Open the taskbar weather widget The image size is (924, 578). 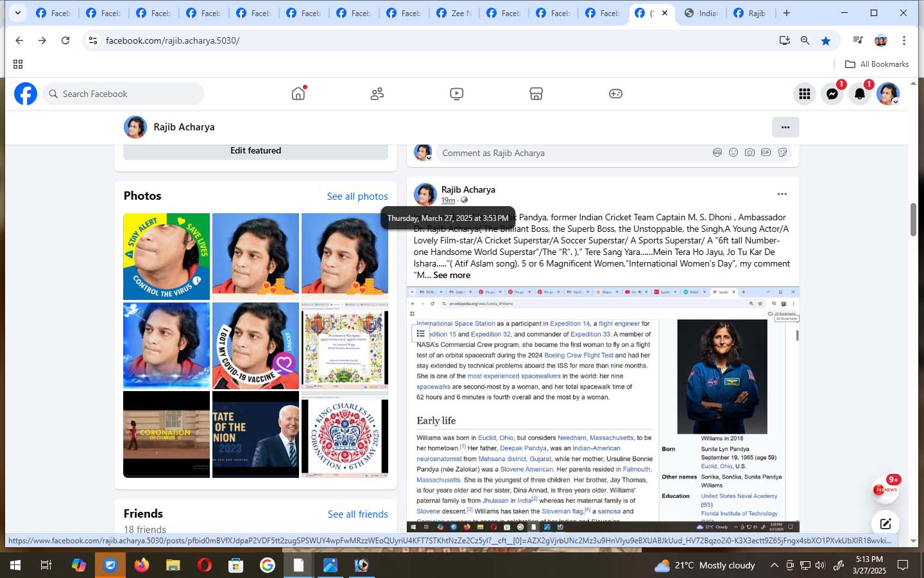pyautogui.click(x=705, y=565)
